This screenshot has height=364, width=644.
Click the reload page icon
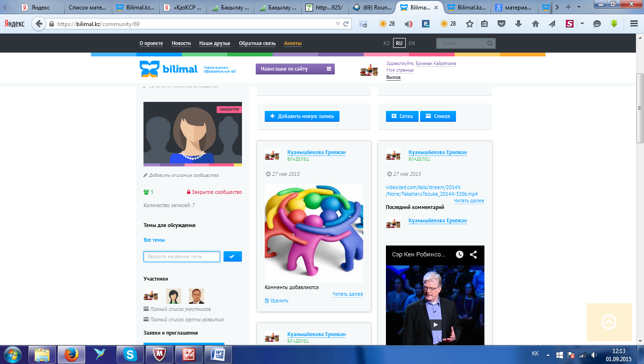tap(346, 24)
